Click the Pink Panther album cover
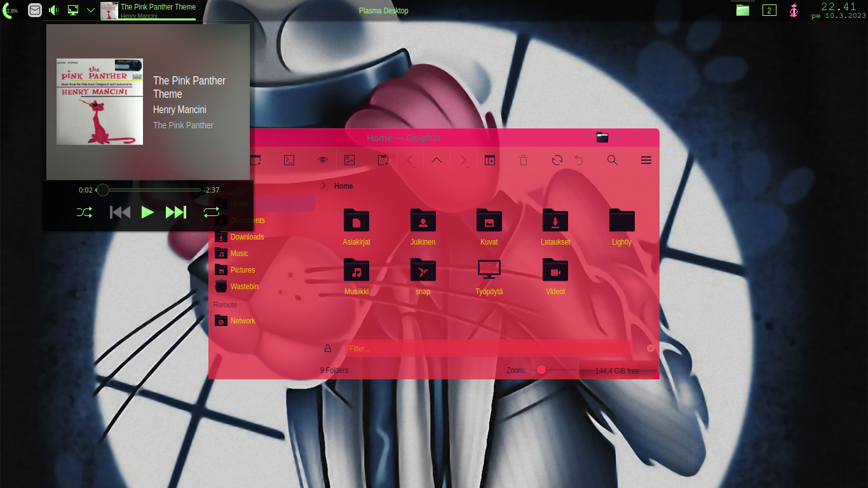The width and height of the screenshot is (868, 488). coord(100,102)
